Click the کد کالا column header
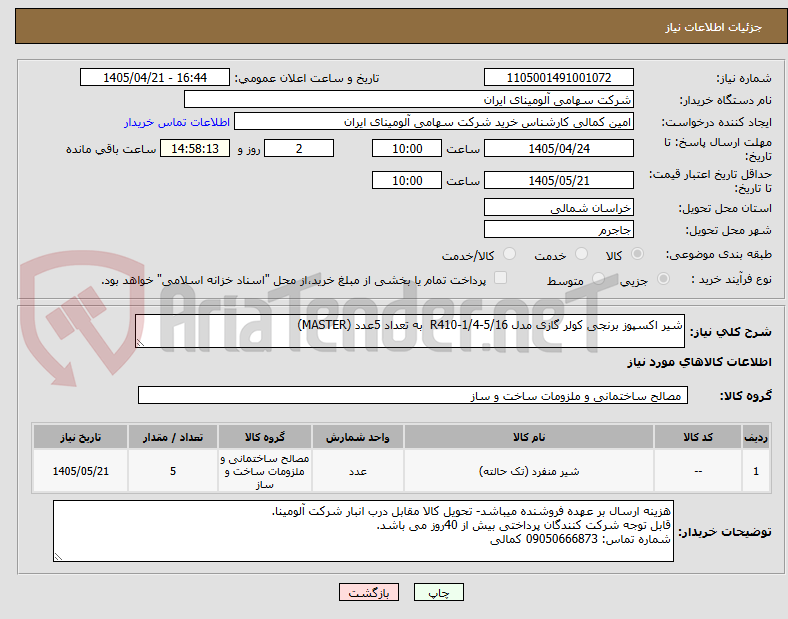 pos(698,437)
